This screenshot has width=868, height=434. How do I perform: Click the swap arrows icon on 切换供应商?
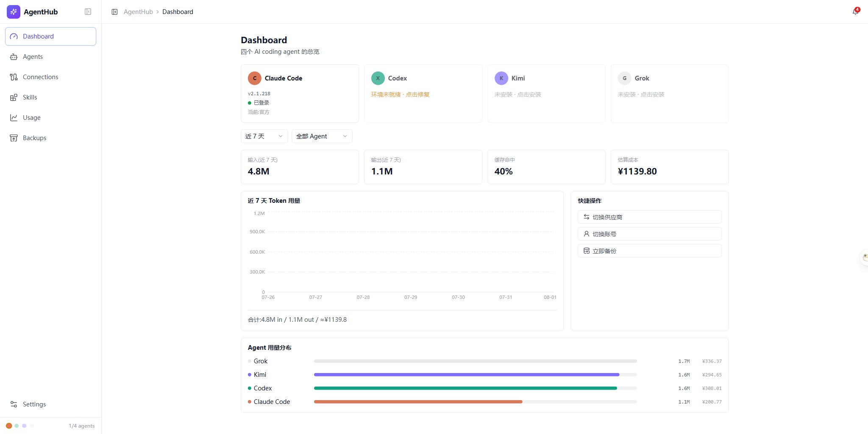click(x=587, y=217)
